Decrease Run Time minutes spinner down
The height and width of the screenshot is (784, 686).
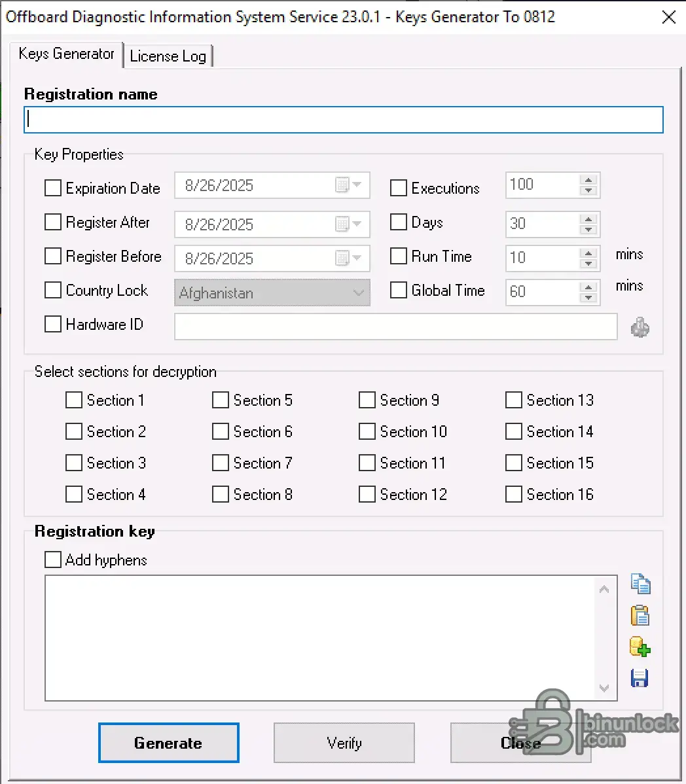click(588, 264)
